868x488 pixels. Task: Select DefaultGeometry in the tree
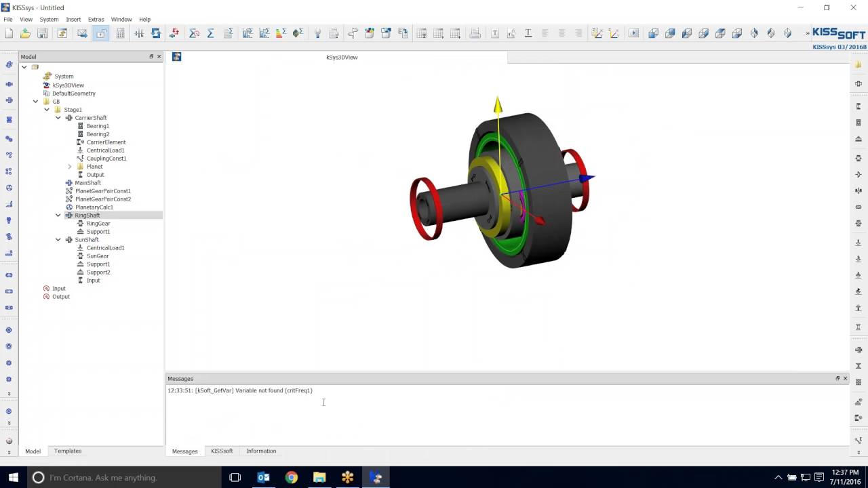(74, 94)
